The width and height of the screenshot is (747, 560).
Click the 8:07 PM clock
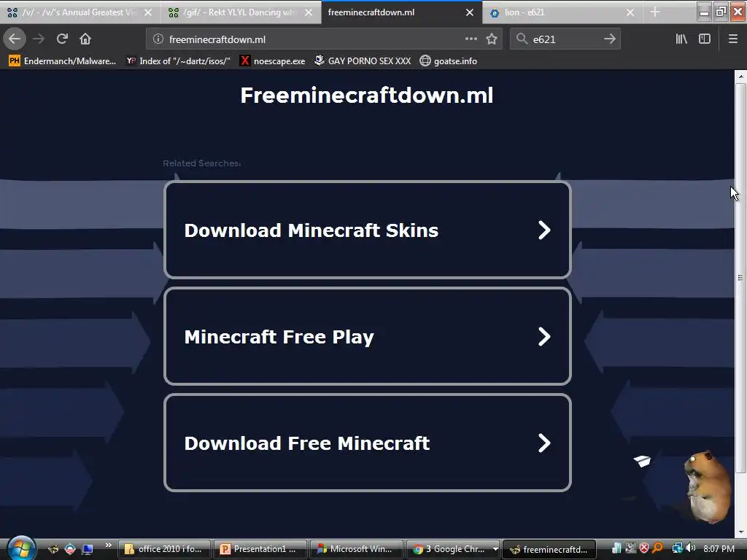(719, 549)
